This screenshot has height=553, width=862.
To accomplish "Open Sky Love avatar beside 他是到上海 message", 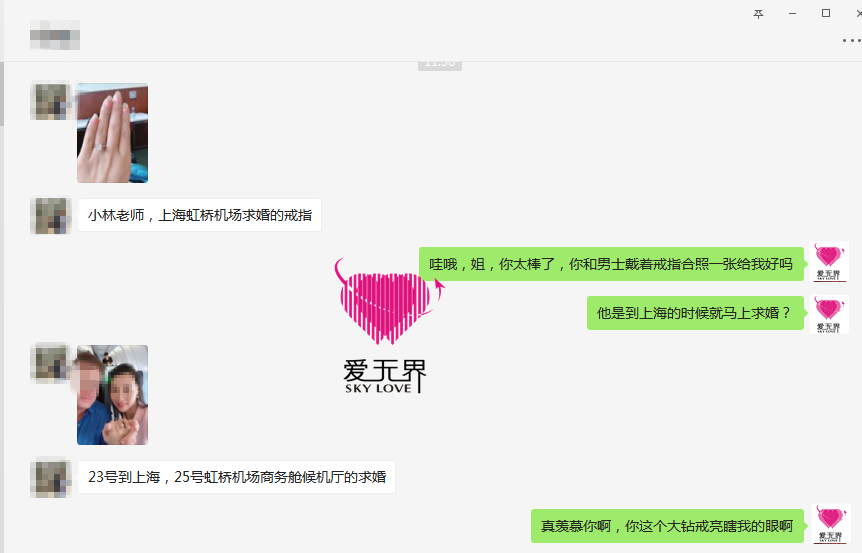I will tap(830, 314).
